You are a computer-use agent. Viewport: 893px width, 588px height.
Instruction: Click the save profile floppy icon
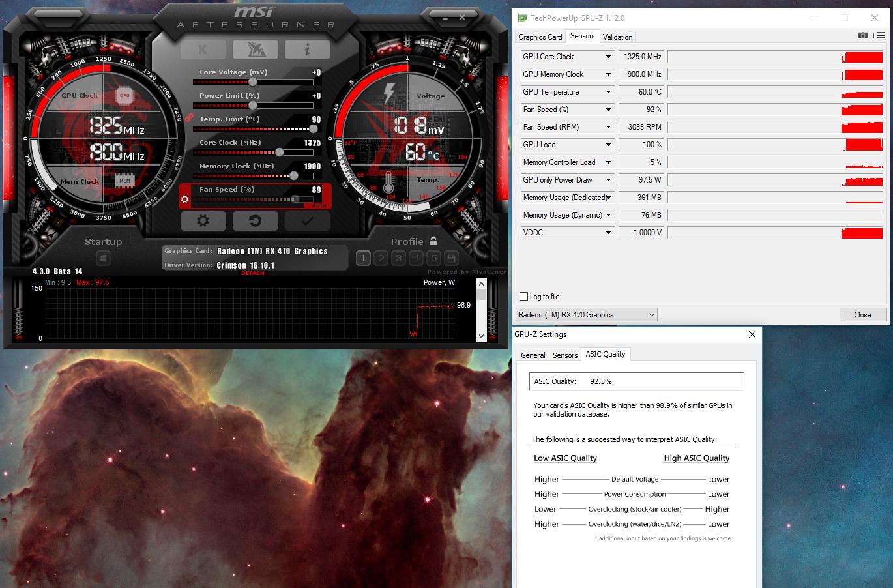point(451,258)
